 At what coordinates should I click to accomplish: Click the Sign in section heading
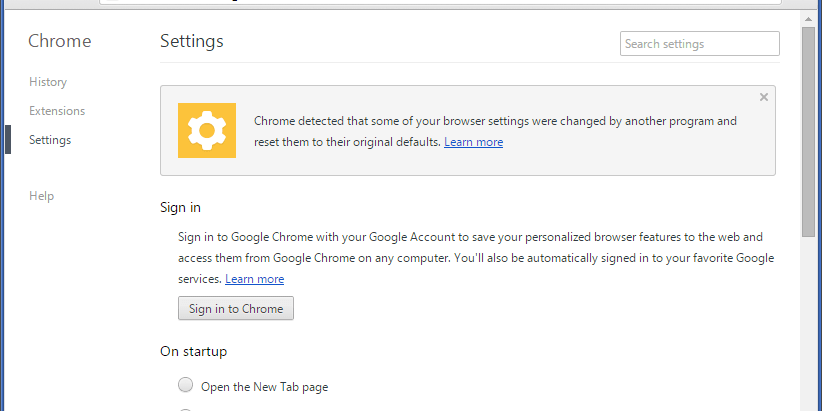[x=180, y=208]
